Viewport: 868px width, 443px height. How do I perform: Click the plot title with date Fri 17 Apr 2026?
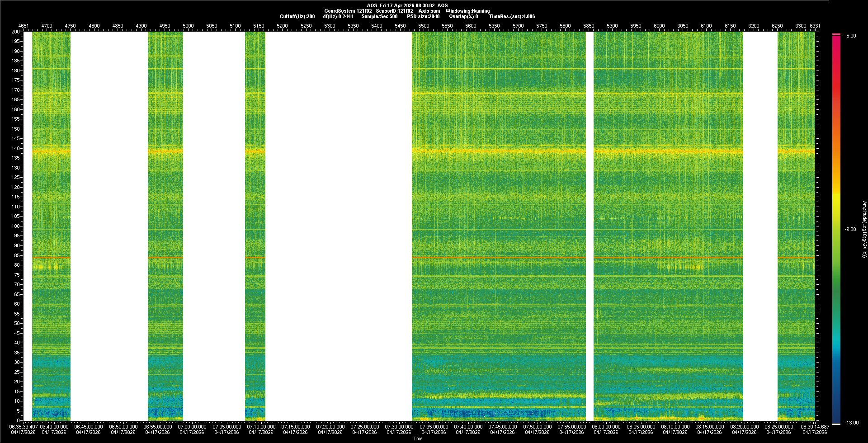pyautogui.click(x=407, y=5)
